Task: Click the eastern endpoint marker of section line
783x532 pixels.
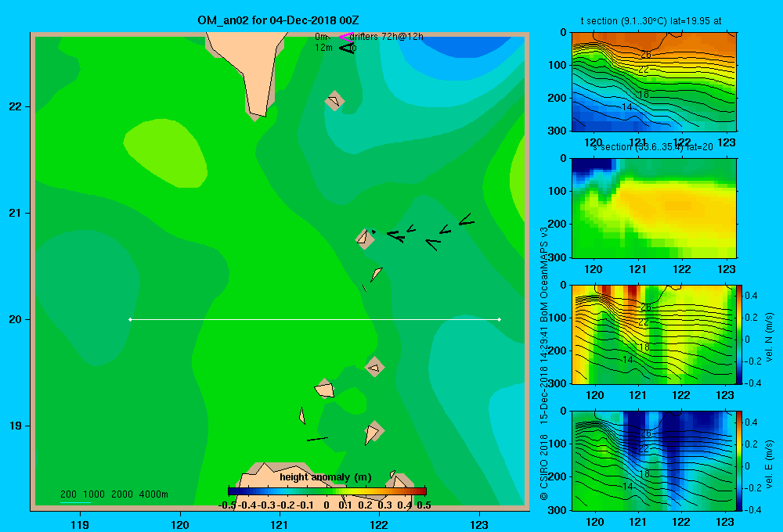Action: [500, 319]
